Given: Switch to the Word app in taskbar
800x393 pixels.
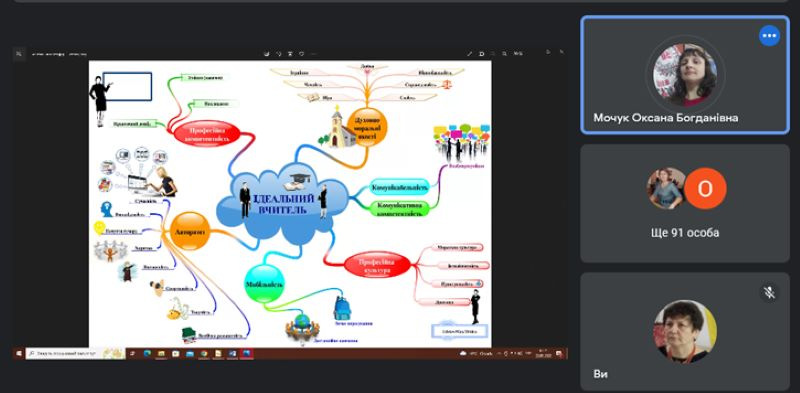Looking at the screenshot, I should click(232, 354).
